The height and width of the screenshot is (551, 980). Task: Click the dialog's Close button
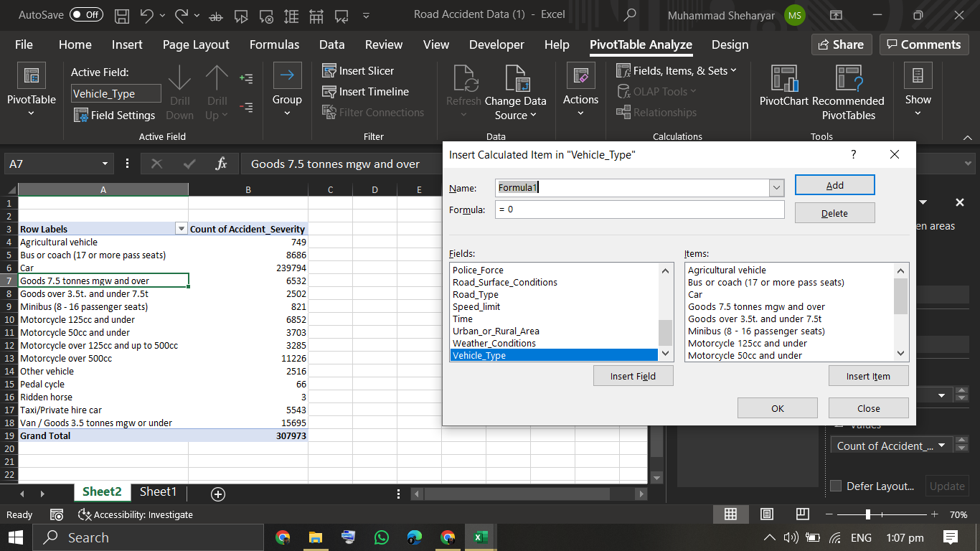869,408
